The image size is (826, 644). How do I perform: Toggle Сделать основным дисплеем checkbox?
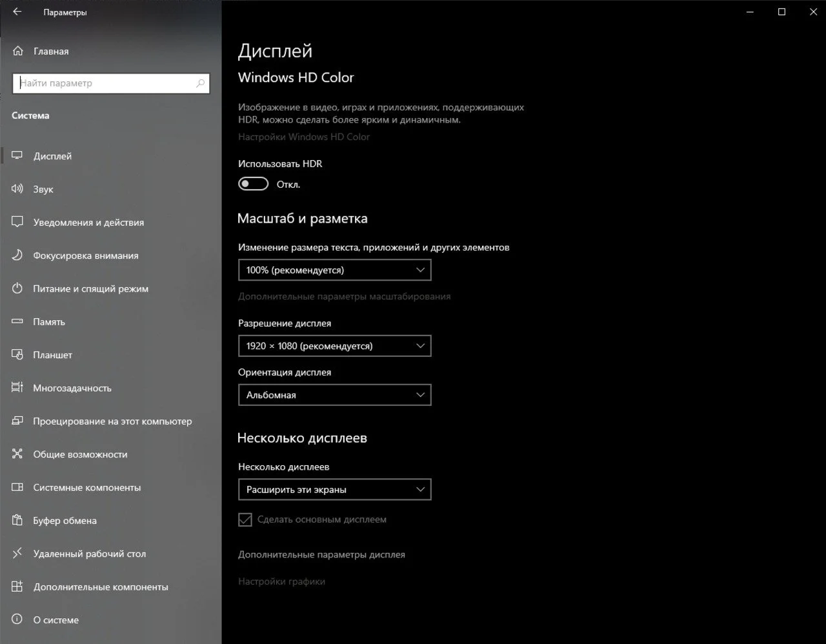pos(245,519)
